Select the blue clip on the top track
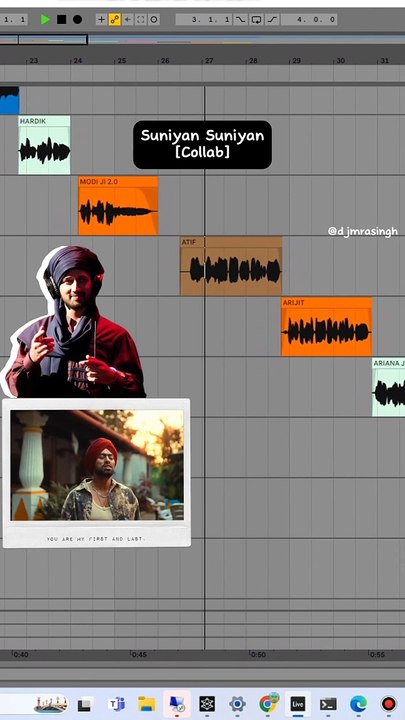 [9, 101]
